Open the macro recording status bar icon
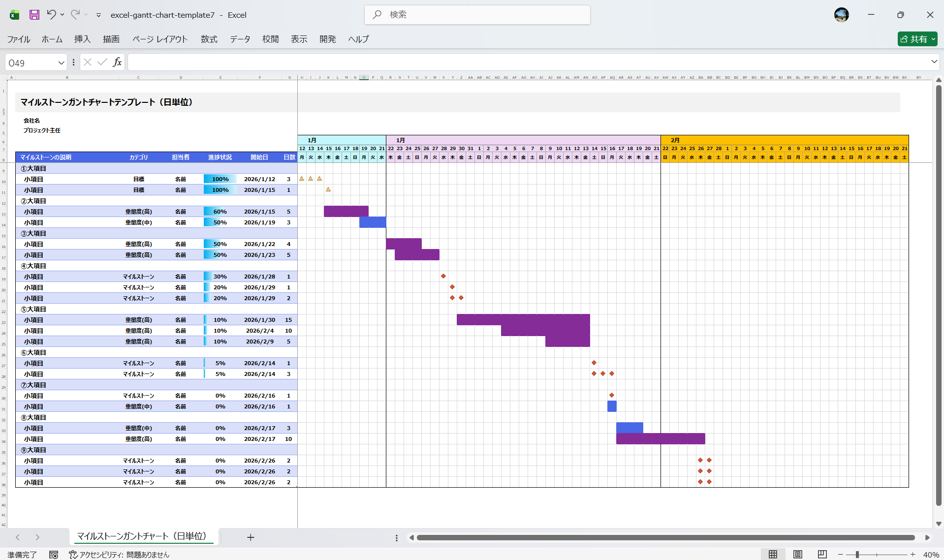 [x=54, y=555]
